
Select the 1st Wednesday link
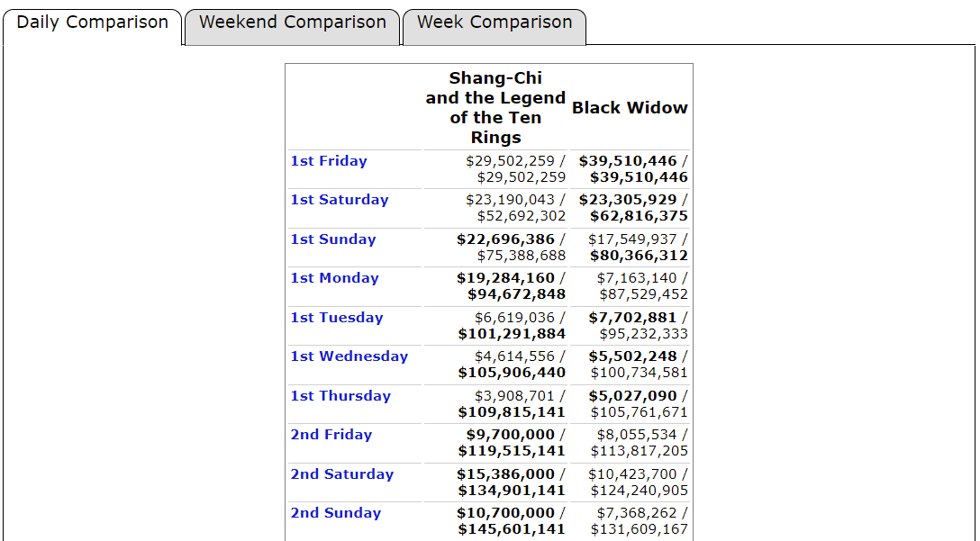tap(349, 356)
